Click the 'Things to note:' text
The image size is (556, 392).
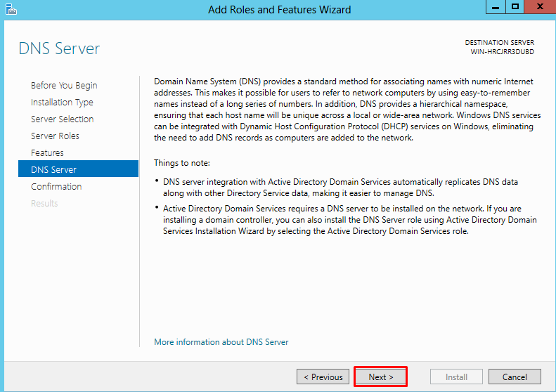tap(182, 163)
